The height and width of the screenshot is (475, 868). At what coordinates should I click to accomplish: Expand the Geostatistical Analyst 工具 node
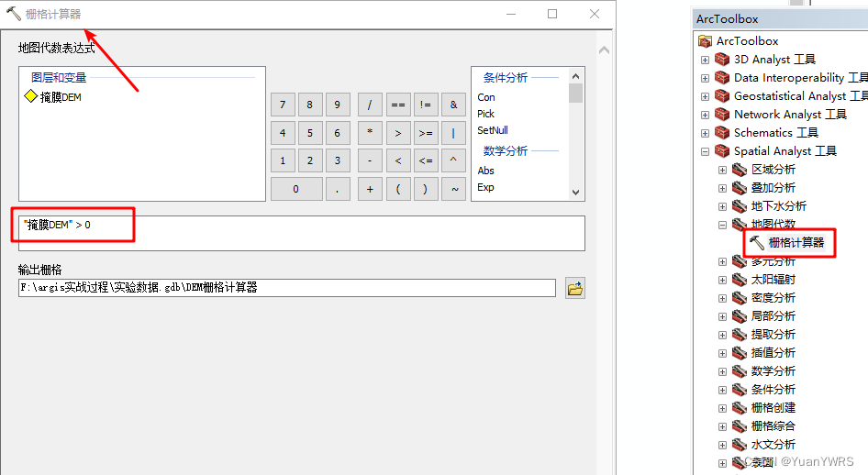click(x=705, y=96)
